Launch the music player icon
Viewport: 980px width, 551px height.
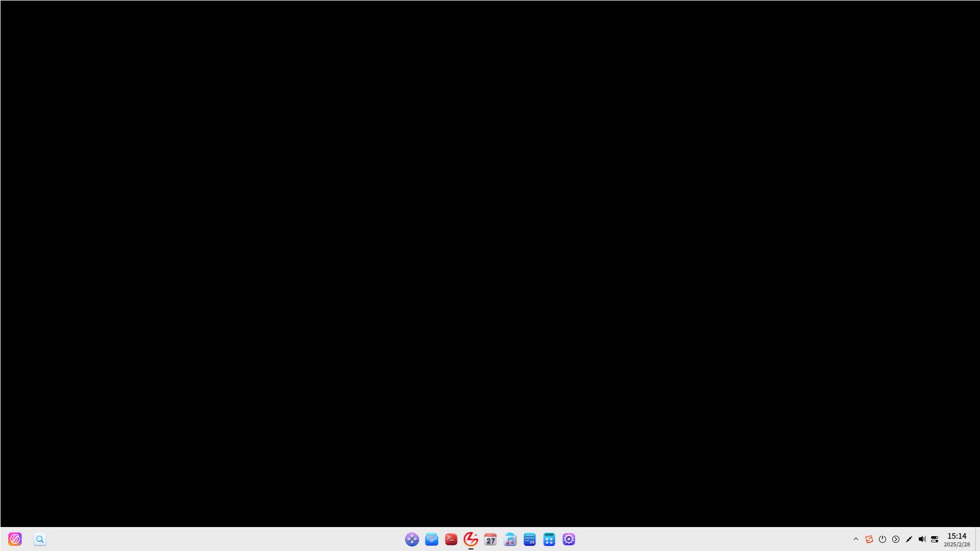tap(510, 539)
